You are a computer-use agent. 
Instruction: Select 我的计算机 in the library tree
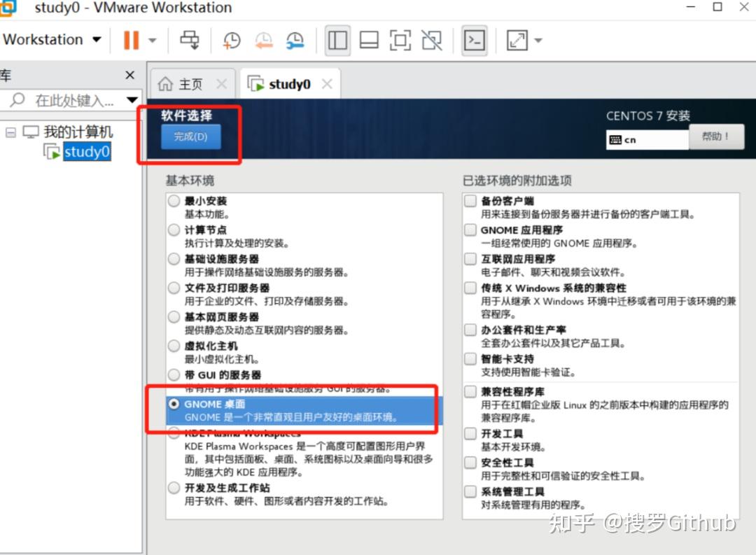point(78,132)
